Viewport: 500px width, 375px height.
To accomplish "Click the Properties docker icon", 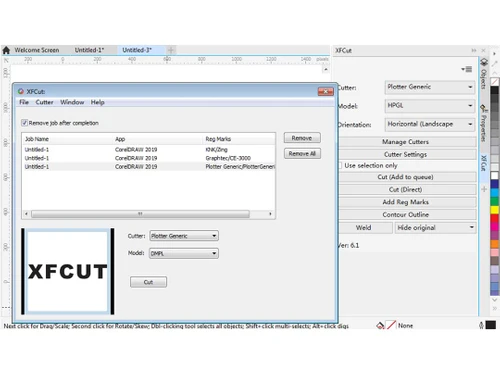I will pyautogui.click(x=484, y=108).
